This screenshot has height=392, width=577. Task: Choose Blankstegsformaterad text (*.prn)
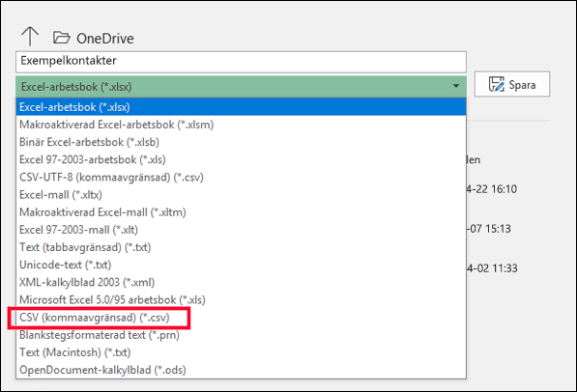(x=241, y=335)
